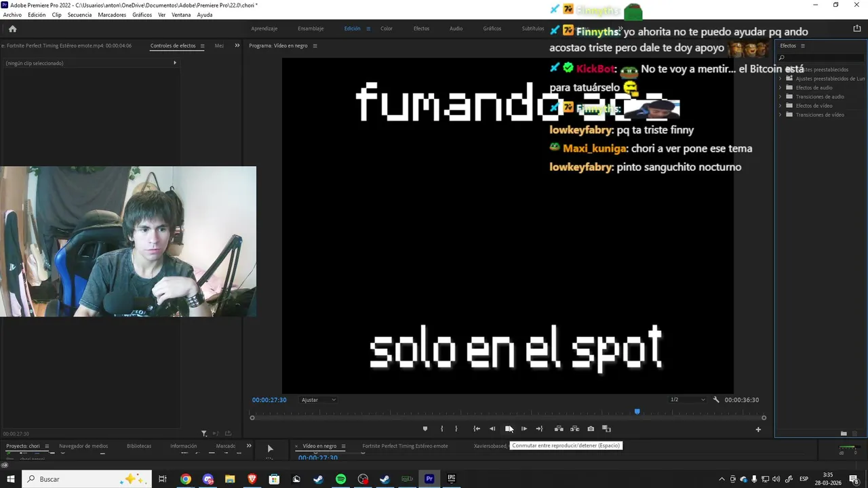
Task: Click the Mark In bracket button
Action: [441, 428]
